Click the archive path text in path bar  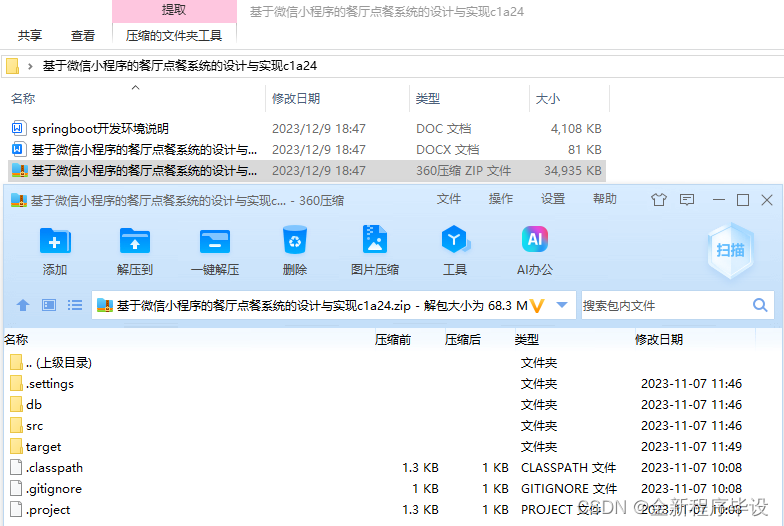pyautogui.click(x=322, y=306)
